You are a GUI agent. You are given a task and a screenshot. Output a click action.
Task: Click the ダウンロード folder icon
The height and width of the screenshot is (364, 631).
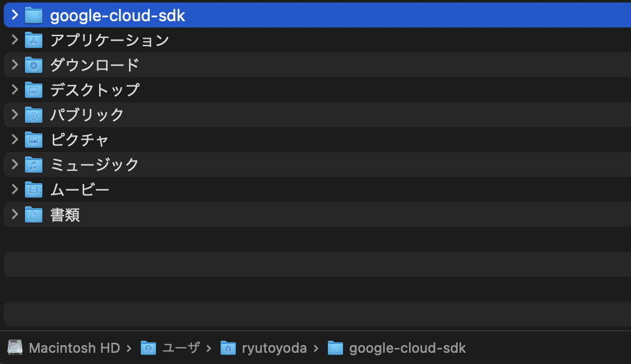coord(34,65)
